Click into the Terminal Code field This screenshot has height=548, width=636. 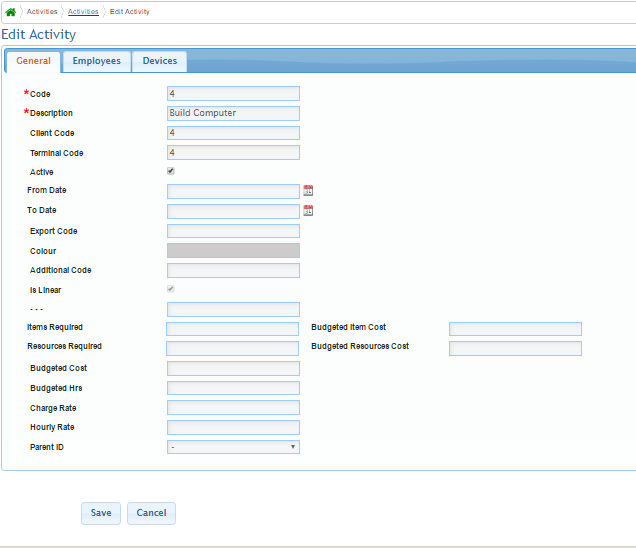[233, 153]
